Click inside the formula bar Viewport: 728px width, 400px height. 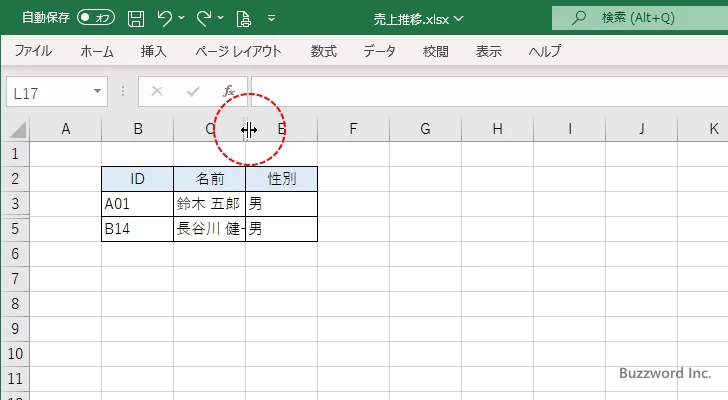pos(489,92)
